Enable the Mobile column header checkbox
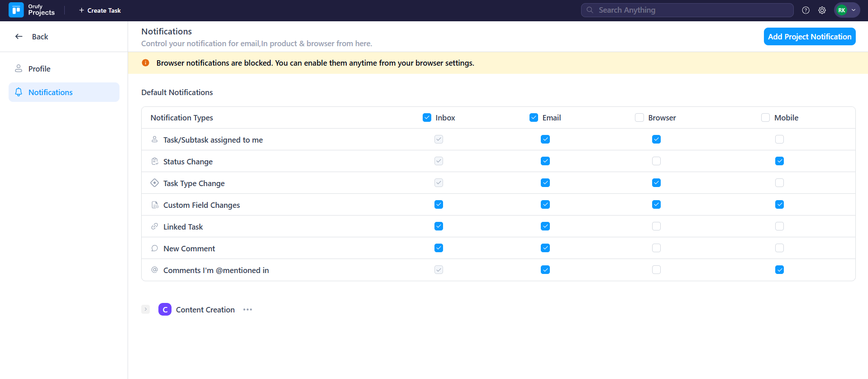 click(x=765, y=118)
